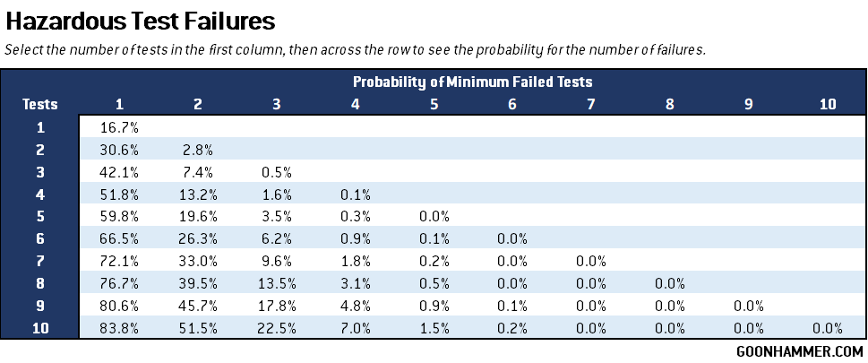
Task: Select the 2.8% cell
Action: (x=198, y=150)
